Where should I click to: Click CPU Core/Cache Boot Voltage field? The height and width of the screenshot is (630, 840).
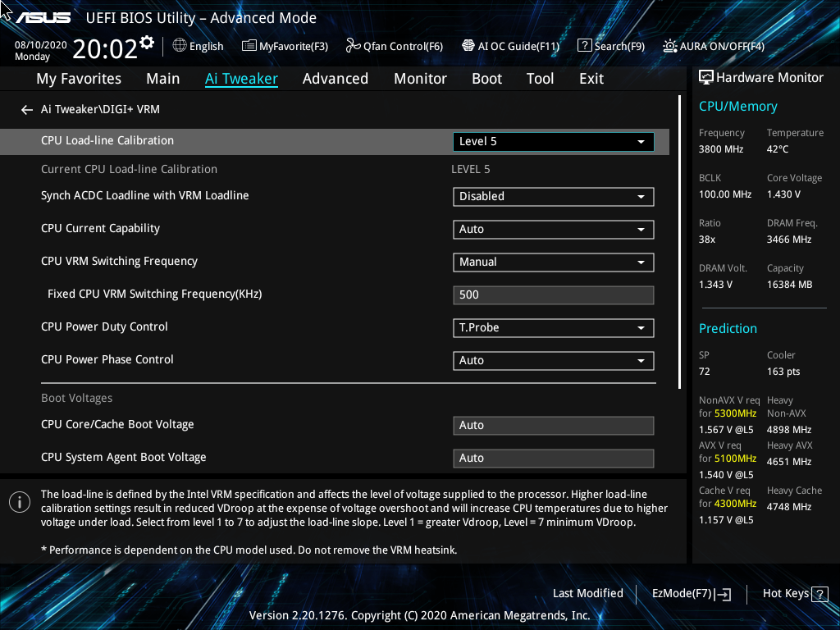click(x=554, y=426)
